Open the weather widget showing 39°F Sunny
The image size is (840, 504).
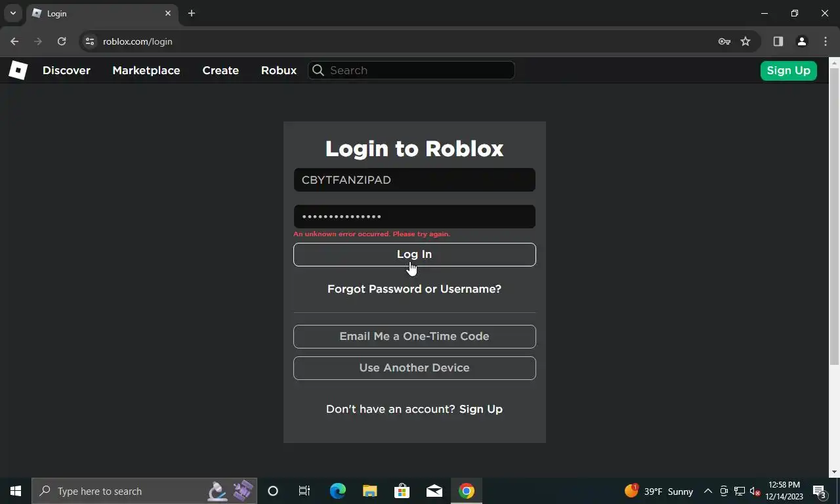click(658, 491)
